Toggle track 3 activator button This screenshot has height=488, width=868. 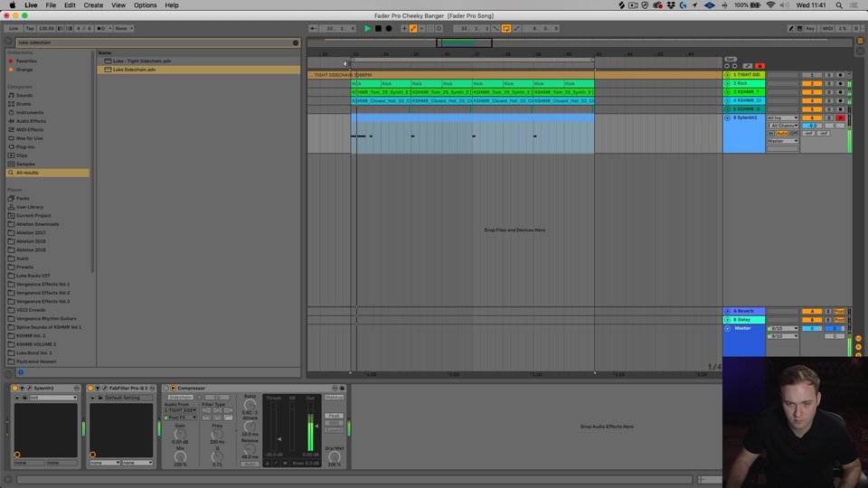812,92
